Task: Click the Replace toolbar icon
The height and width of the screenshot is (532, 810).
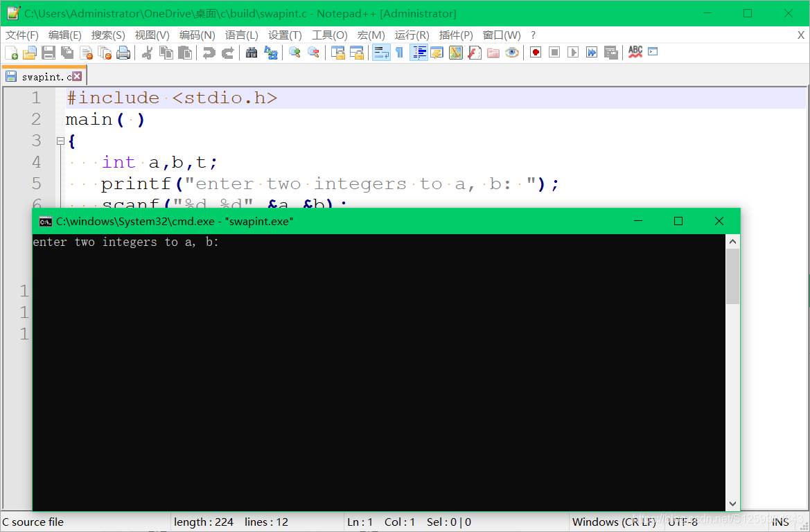Action: [x=270, y=52]
